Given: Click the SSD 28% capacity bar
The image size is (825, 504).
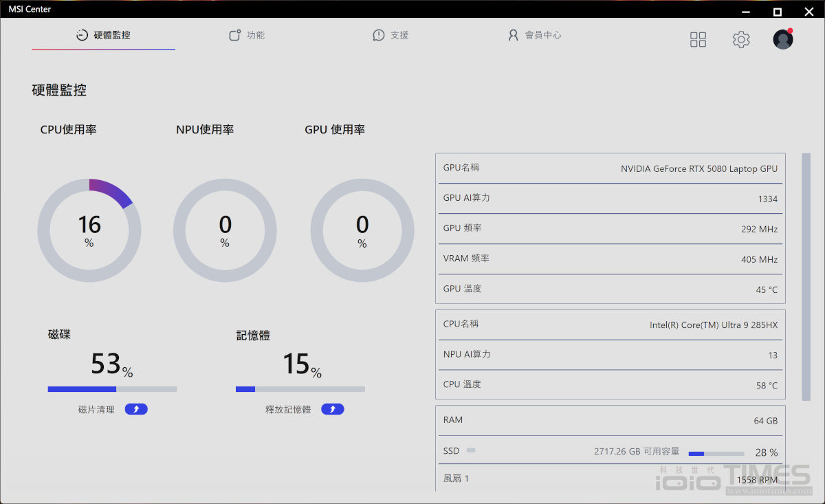Looking at the screenshot, I should coord(716,454).
